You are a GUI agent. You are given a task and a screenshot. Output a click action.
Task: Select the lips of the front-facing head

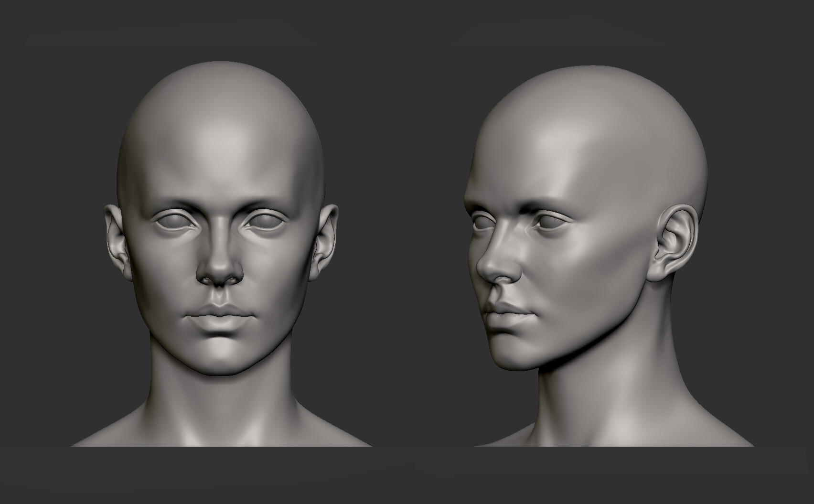pos(220,315)
